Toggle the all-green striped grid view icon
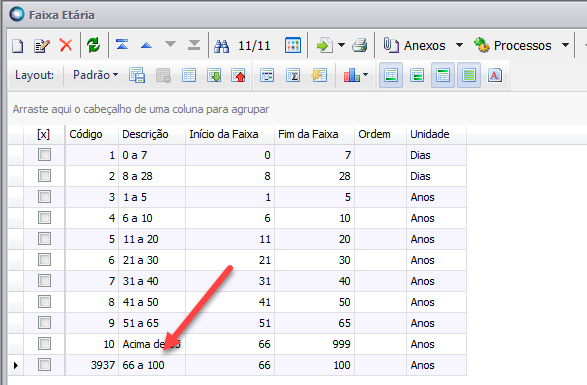This screenshot has width=587, height=385. (x=469, y=75)
